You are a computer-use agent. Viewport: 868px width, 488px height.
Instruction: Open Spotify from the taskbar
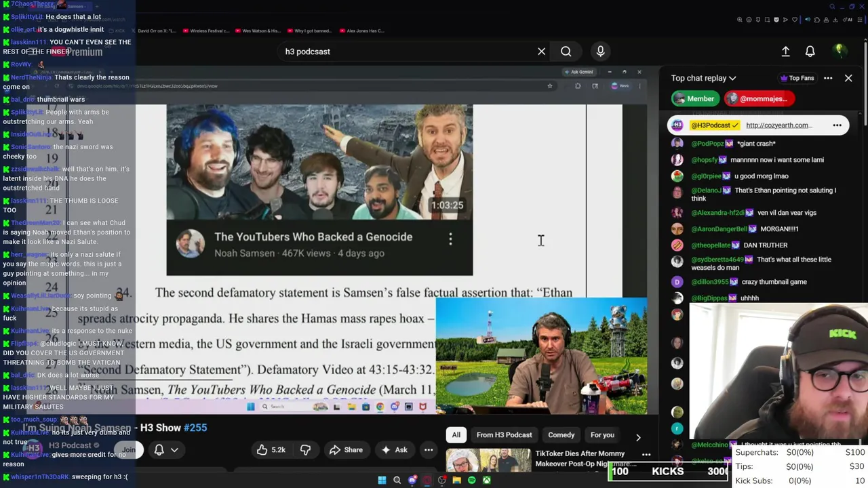pos(472,481)
